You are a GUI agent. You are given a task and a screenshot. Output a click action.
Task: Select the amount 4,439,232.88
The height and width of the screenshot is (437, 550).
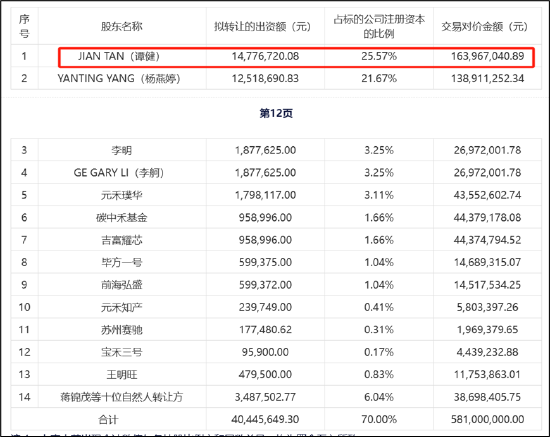(x=487, y=352)
